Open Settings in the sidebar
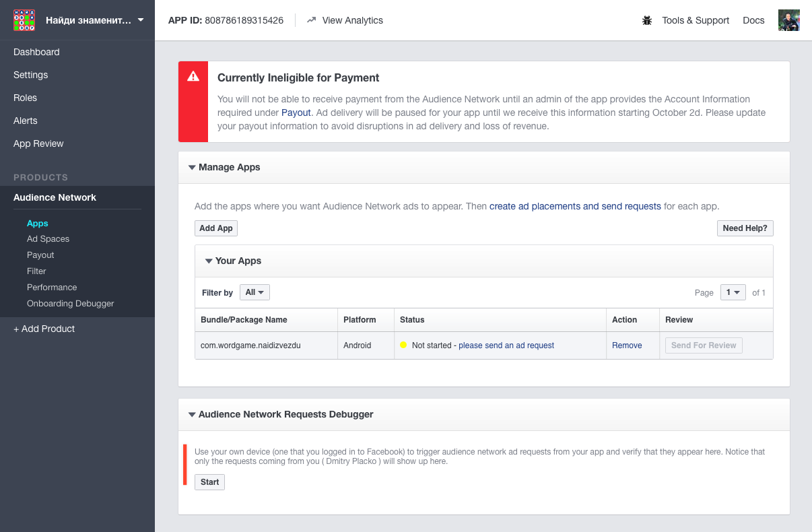This screenshot has height=532, width=812. 31,75
